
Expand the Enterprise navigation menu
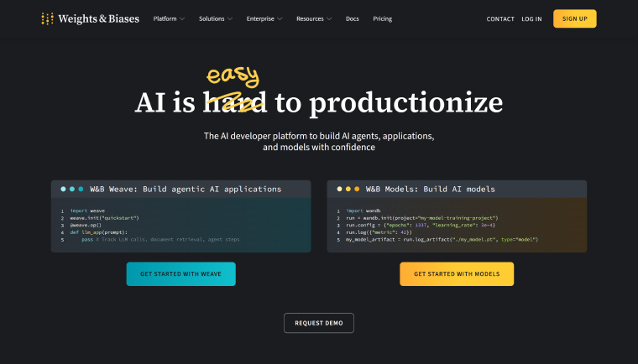point(264,18)
